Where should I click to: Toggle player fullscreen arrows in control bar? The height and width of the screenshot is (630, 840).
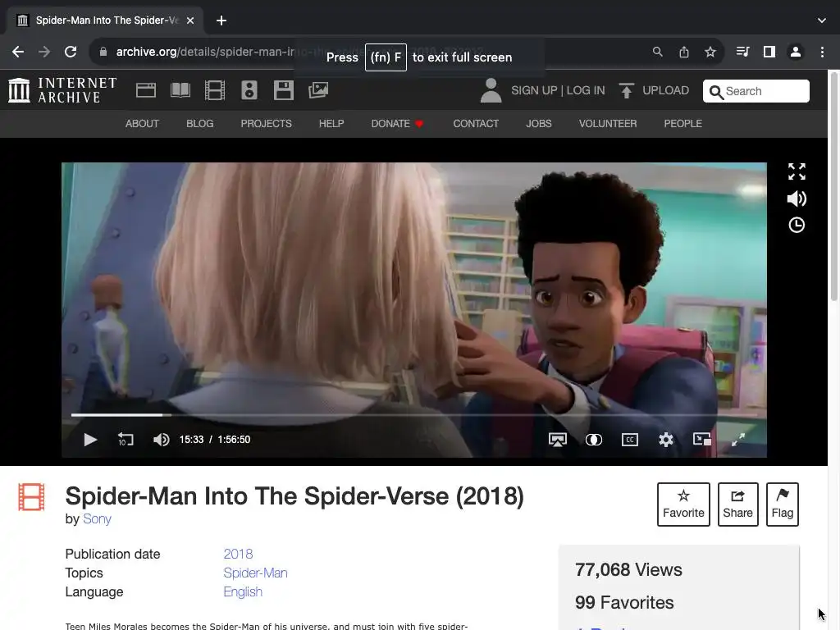[738, 440]
